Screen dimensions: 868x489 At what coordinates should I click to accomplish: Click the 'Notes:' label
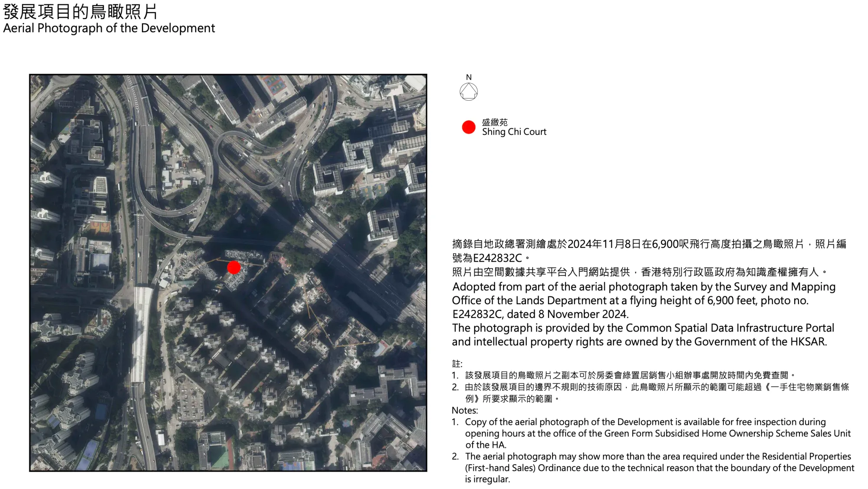coord(465,410)
